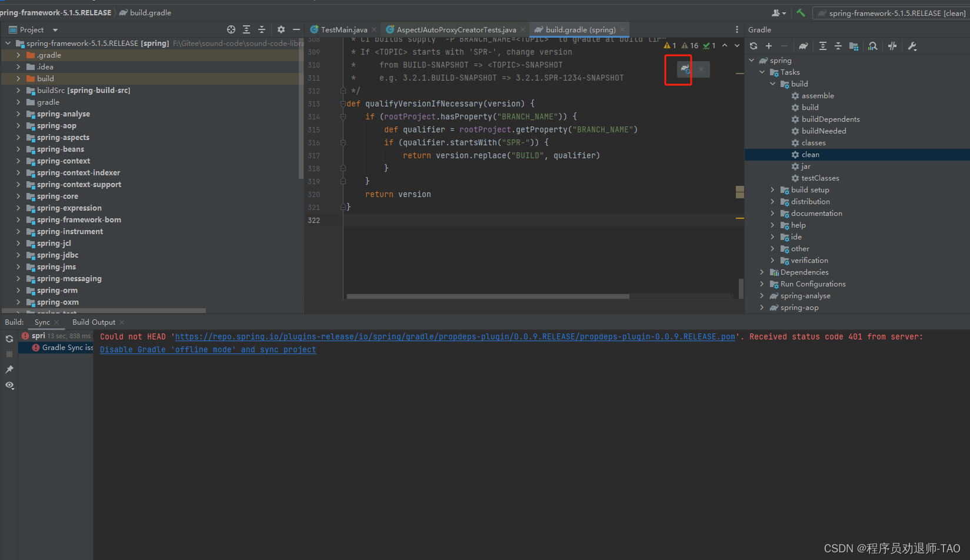The height and width of the screenshot is (560, 970).
Task: Select spring-context-indexer module in Project tree
Action: click(78, 172)
